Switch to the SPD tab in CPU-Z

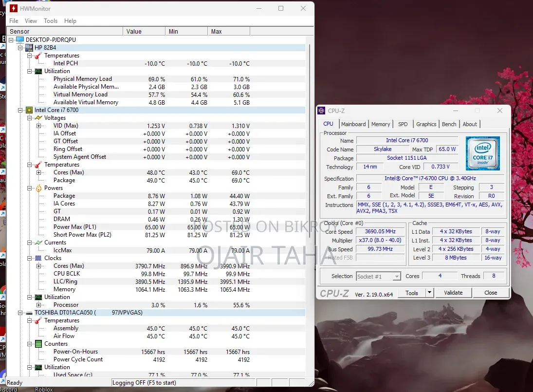point(403,124)
